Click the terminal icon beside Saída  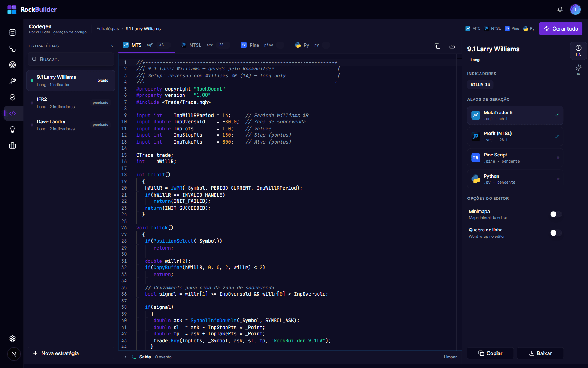click(x=134, y=357)
